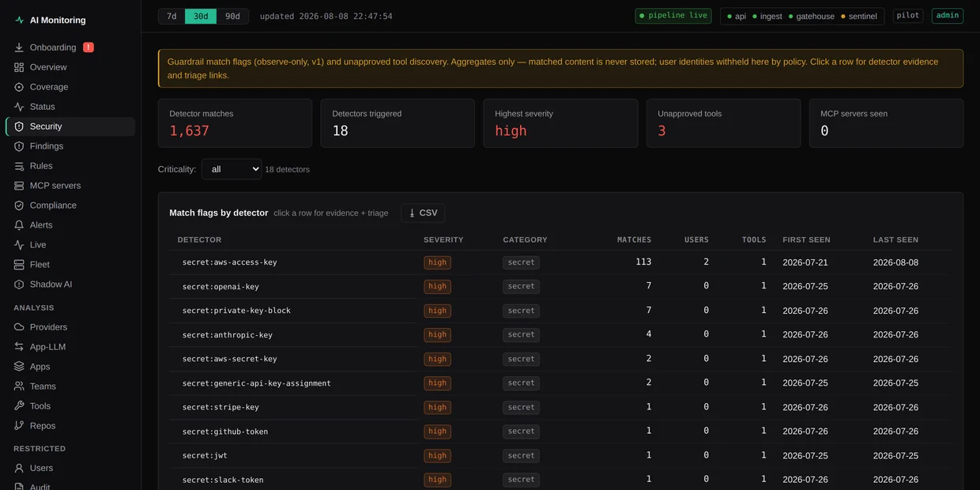Viewport: 980px width, 490px height.
Task: Open the secret:generic-api-key-assignment row
Action: [x=560, y=383]
